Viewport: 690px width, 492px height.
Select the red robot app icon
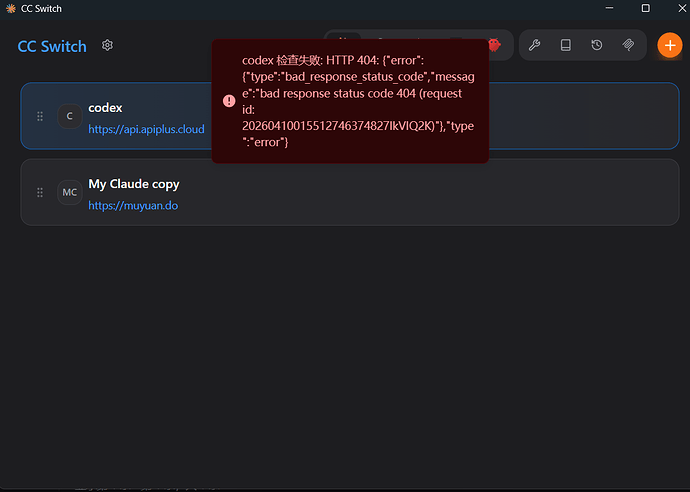[x=495, y=45]
